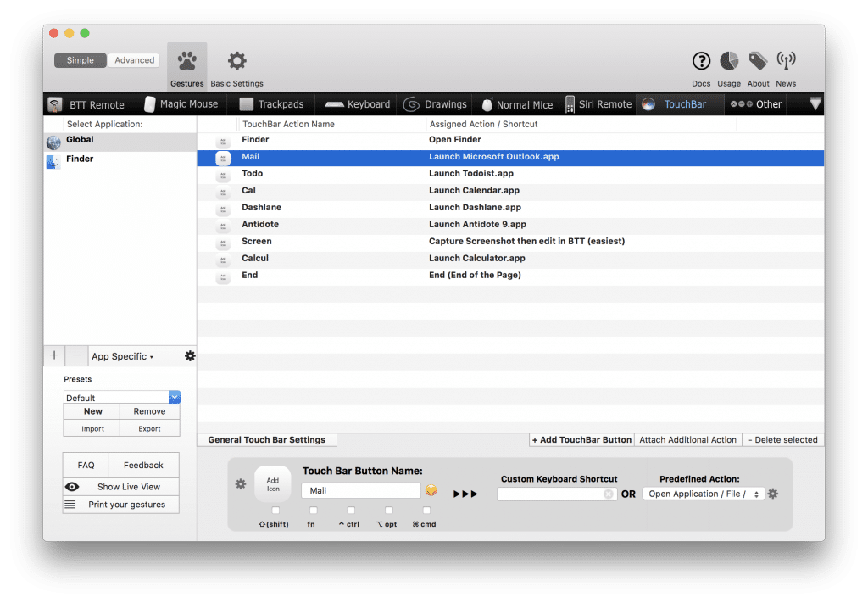Switch to Drawings tab
This screenshot has width=868, height=603.
click(435, 104)
